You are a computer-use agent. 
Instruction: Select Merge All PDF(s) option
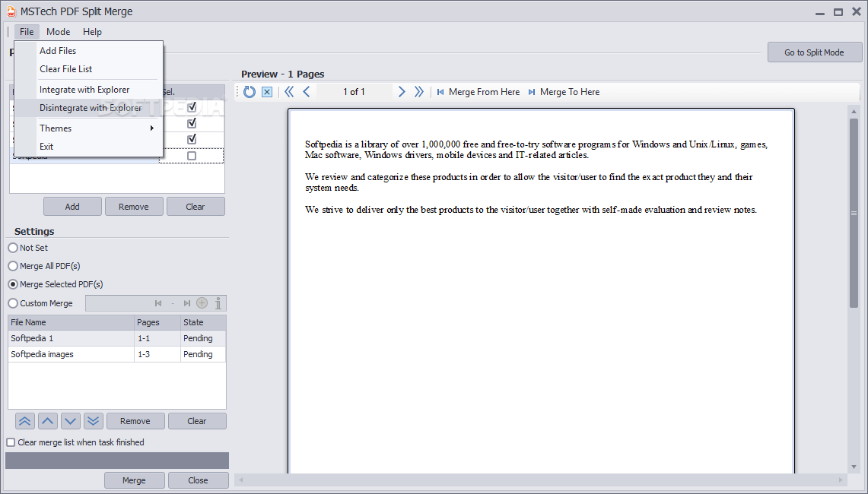point(13,266)
